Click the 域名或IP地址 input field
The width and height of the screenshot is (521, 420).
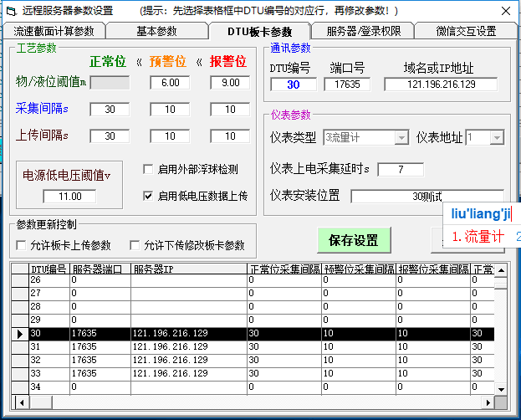coord(441,85)
